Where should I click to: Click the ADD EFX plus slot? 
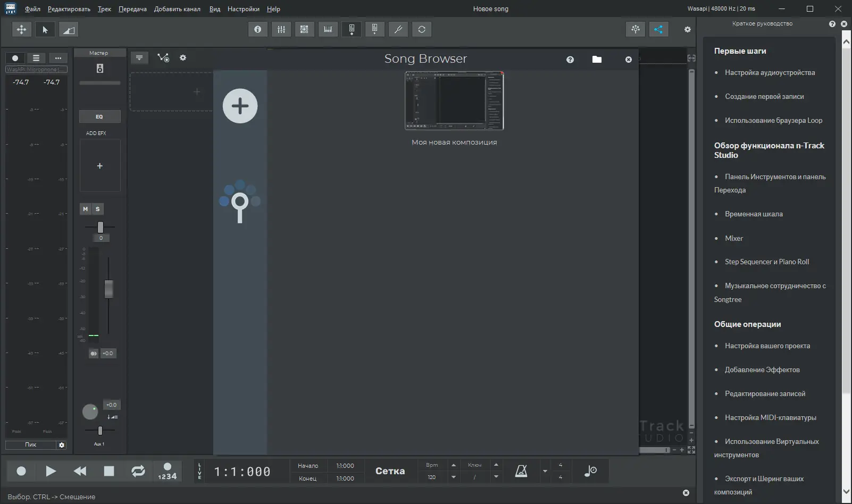coord(99,166)
